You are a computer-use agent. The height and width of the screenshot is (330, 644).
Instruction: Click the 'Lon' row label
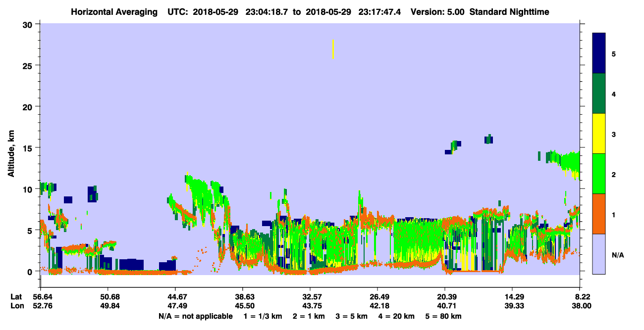tap(17, 306)
